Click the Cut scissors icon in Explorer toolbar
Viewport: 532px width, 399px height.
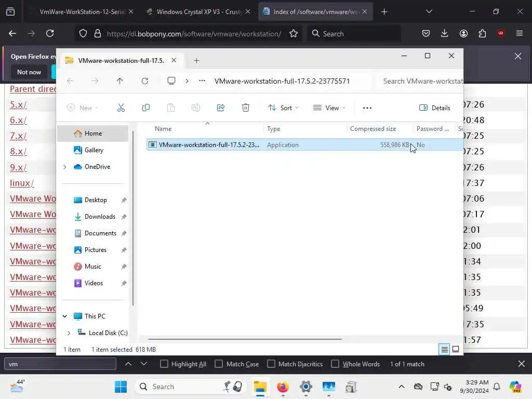121,108
